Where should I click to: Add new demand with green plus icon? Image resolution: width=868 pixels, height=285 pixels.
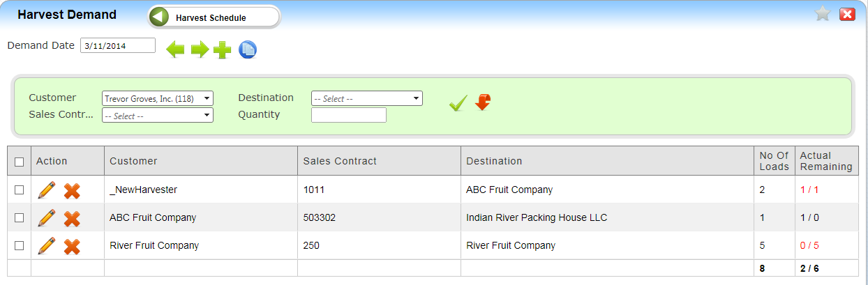[x=223, y=50]
